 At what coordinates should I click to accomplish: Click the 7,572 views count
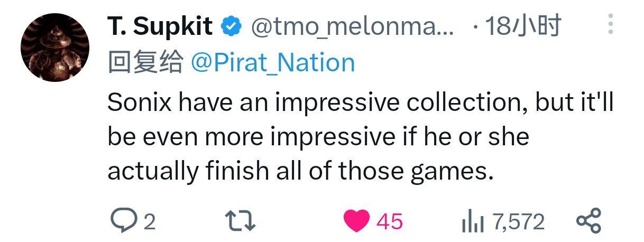tap(518, 221)
